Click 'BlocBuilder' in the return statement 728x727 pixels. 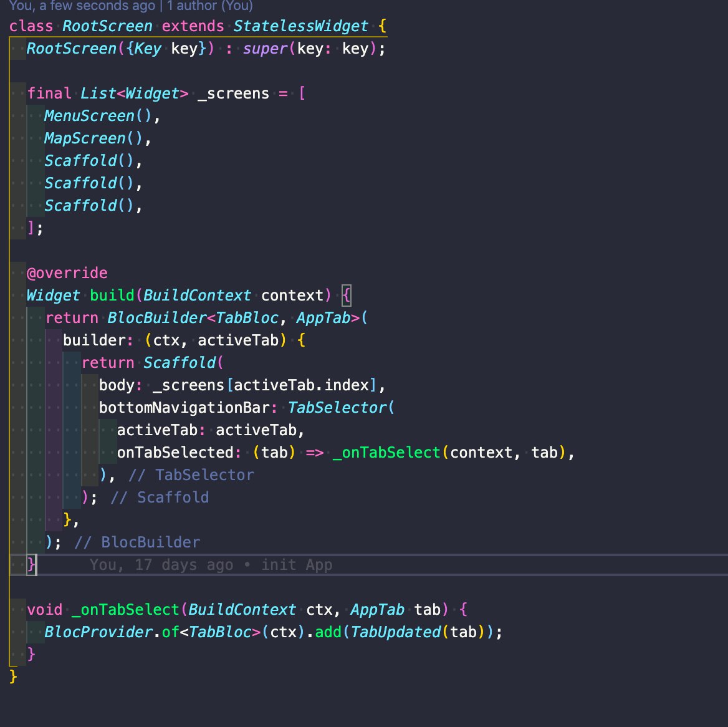(156, 318)
